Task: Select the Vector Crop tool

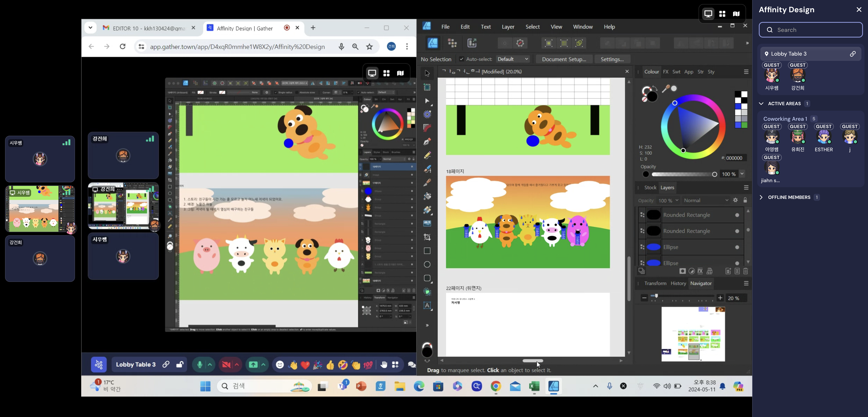Action: pos(427,237)
